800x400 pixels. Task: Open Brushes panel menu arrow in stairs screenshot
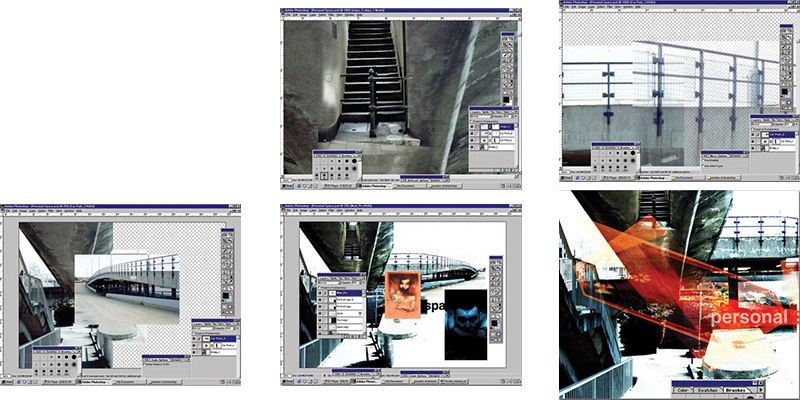[x=360, y=156]
